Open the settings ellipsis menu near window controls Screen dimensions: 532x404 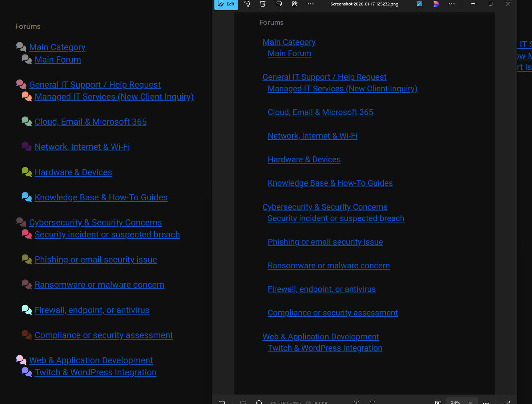452,4
